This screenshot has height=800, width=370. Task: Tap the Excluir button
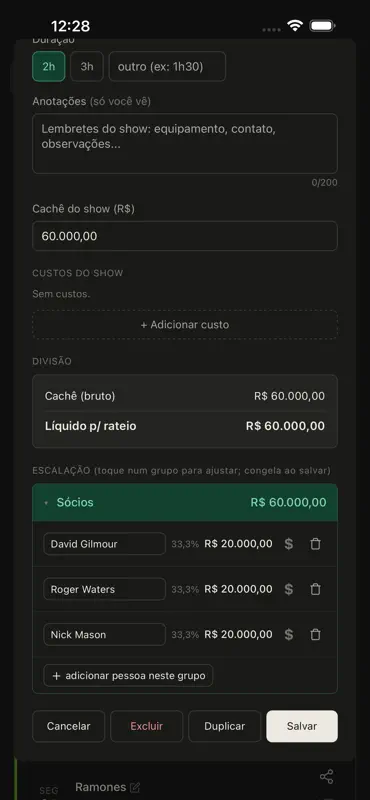pyautogui.click(x=146, y=726)
